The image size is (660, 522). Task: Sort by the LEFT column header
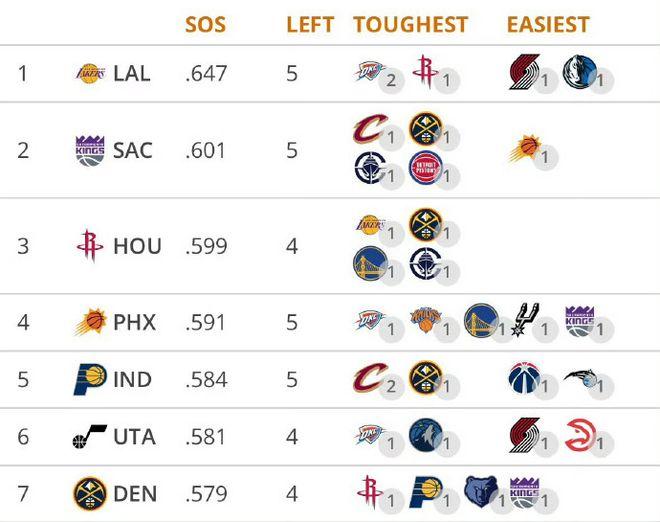310,24
